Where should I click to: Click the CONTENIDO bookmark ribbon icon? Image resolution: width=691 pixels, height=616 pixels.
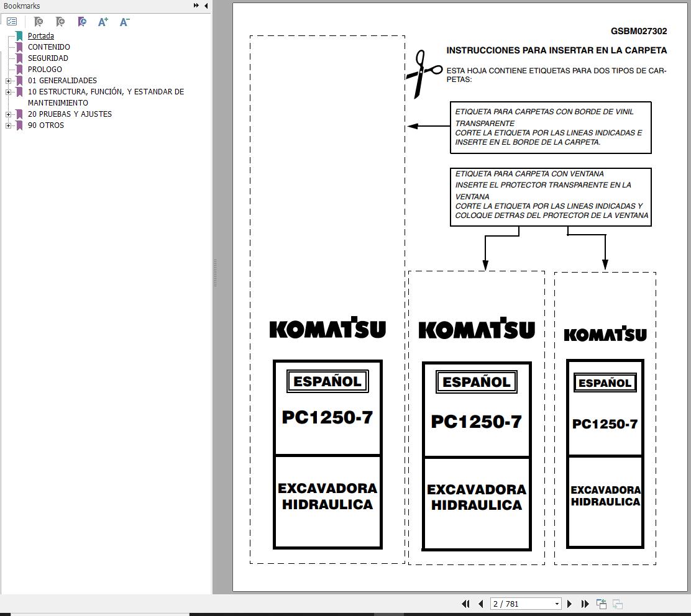(x=19, y=47)
